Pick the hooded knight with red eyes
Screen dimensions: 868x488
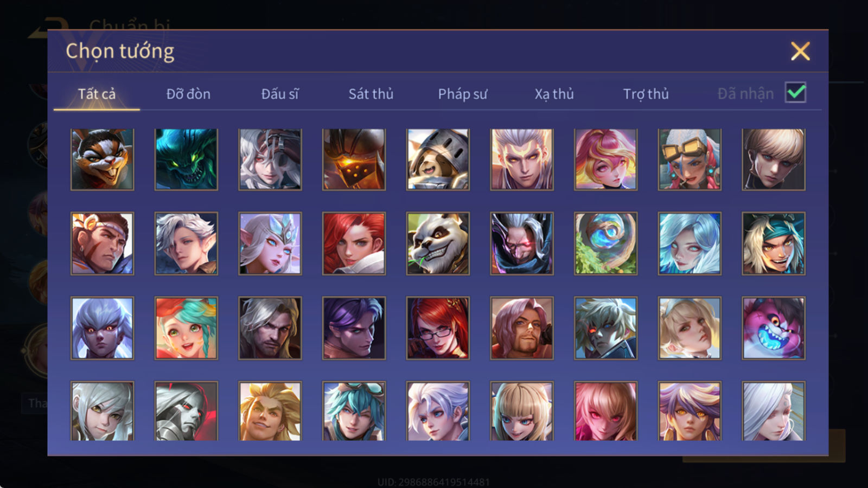point(186,411)
